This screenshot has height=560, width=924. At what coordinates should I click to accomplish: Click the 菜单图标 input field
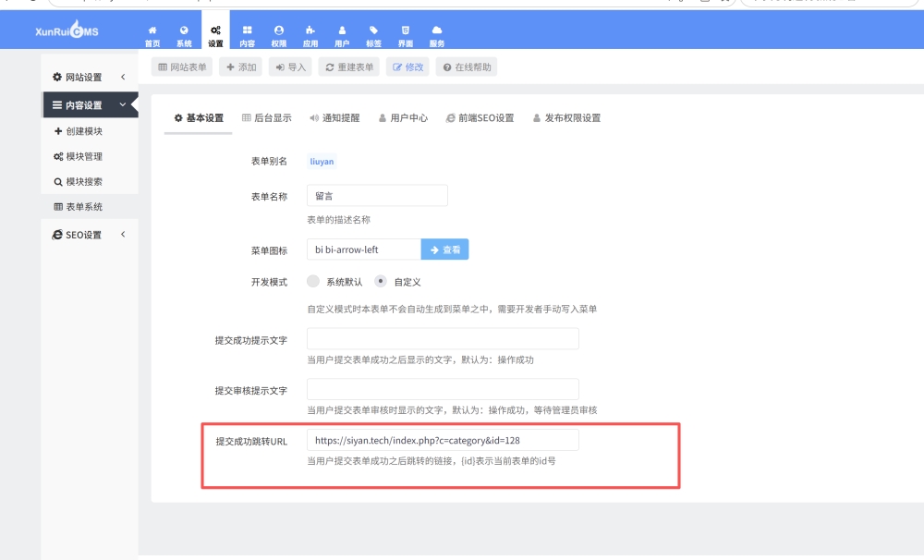pos(364,250)
